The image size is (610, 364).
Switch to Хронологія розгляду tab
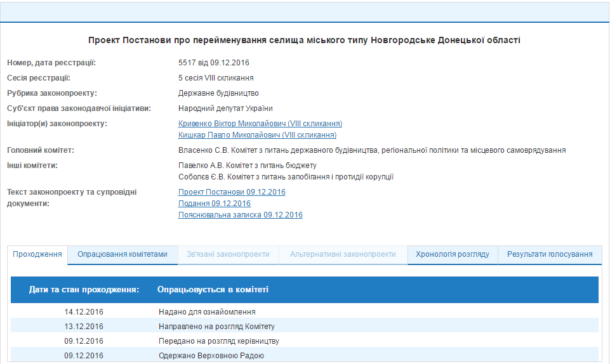click(x=453, y=254)
